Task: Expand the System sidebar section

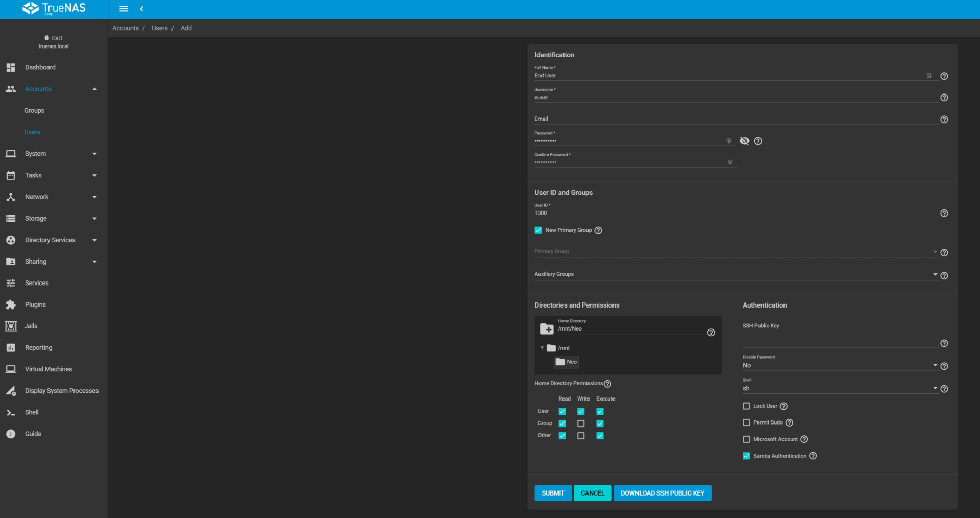Action: pos(94,154)
